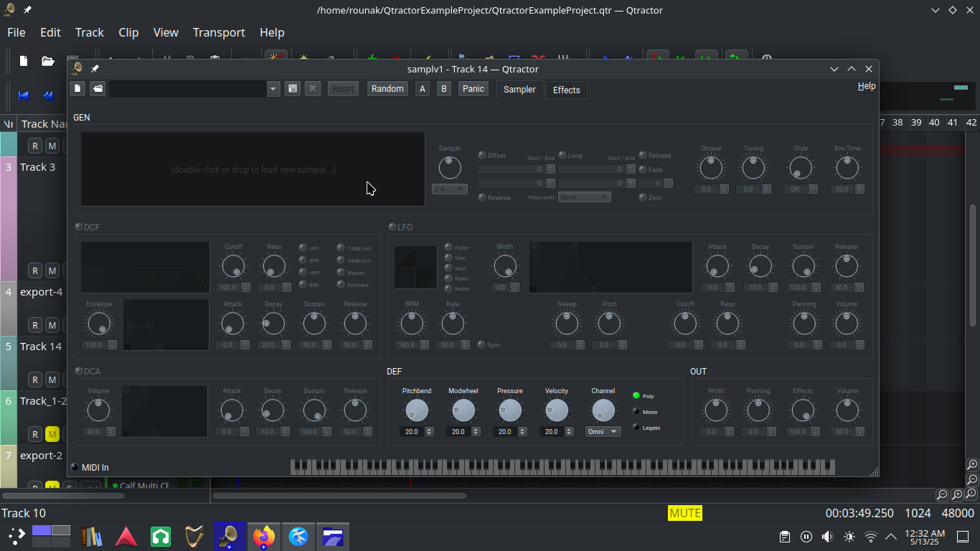Image resolution: width=980 pixels, height=551 pixels.
Task: Pin the samplv1 window with pin icon
Action: (95, 69)
